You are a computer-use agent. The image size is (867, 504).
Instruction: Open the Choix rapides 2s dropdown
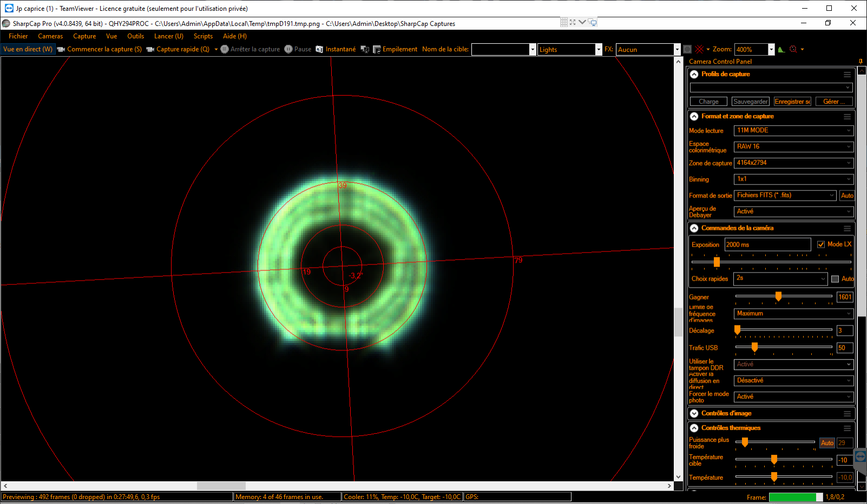[x=780, y=278]
